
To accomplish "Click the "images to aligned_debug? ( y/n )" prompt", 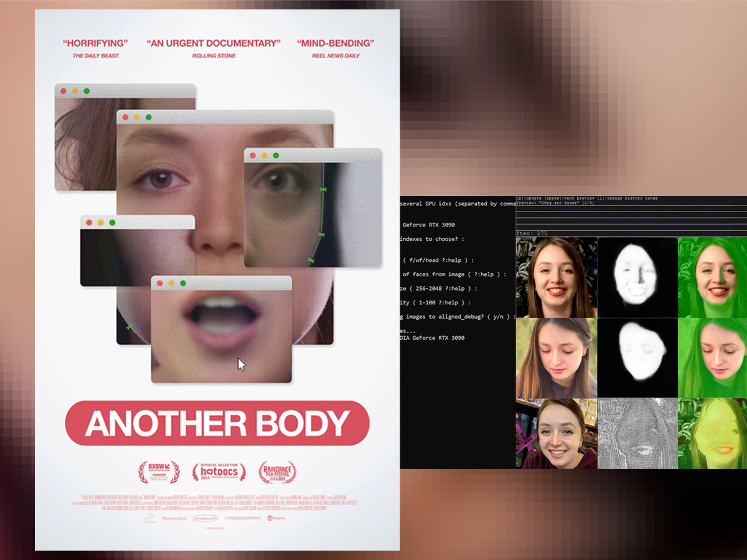I will pos(459,317).
